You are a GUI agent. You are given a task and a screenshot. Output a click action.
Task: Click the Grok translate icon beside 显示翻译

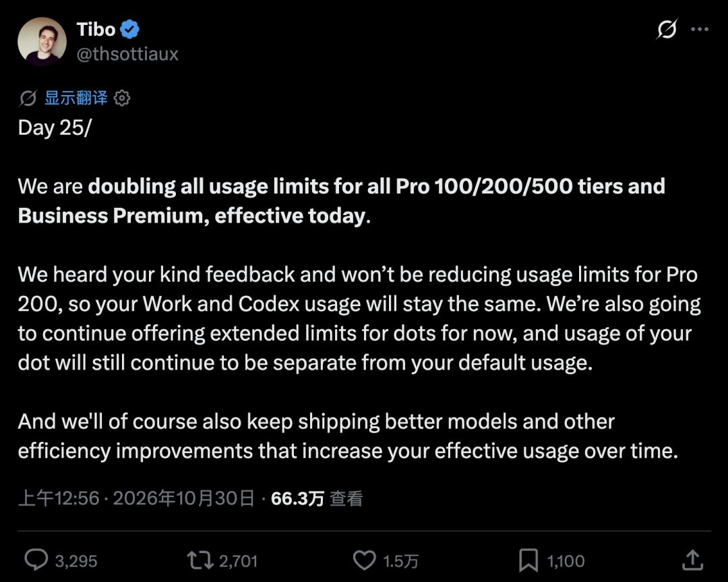[x=28, y=98]
